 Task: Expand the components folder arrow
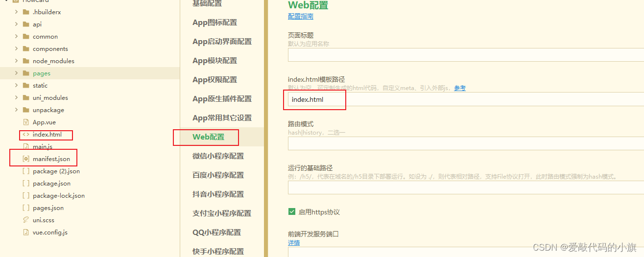click(x=16, y=48)
